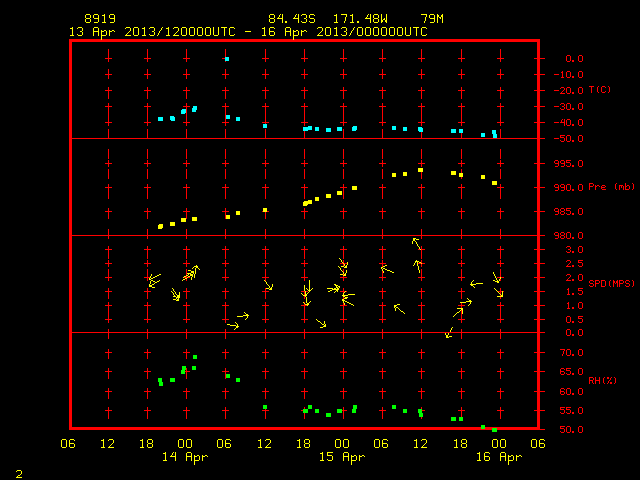Select the Pre (mb) pressure axis label
The width and height of the screenshot is (640, 480).
pos(611,187)
